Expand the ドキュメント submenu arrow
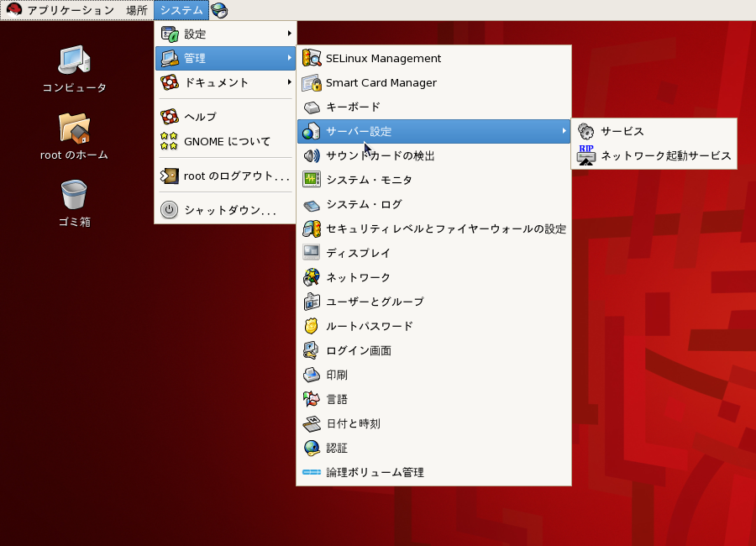This screenshot has width=756, height=546. [289, 82]
